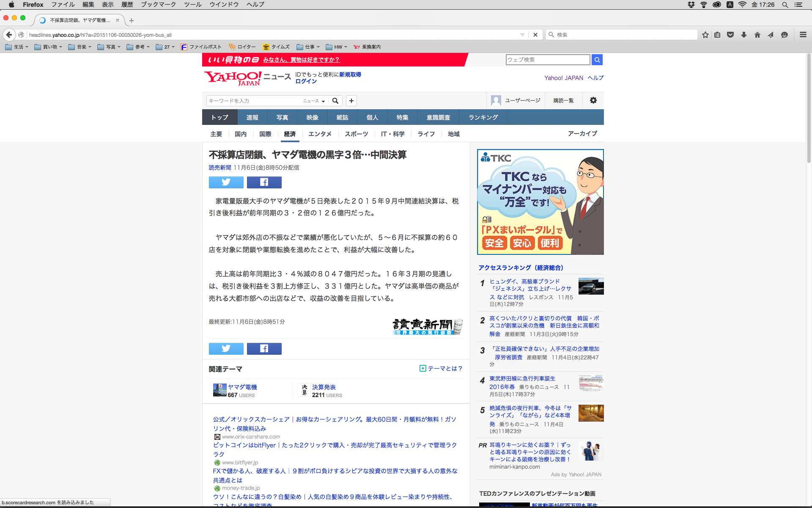
Task: Open the ブックマーク menu in menu bar
Action: coord(158,4)
